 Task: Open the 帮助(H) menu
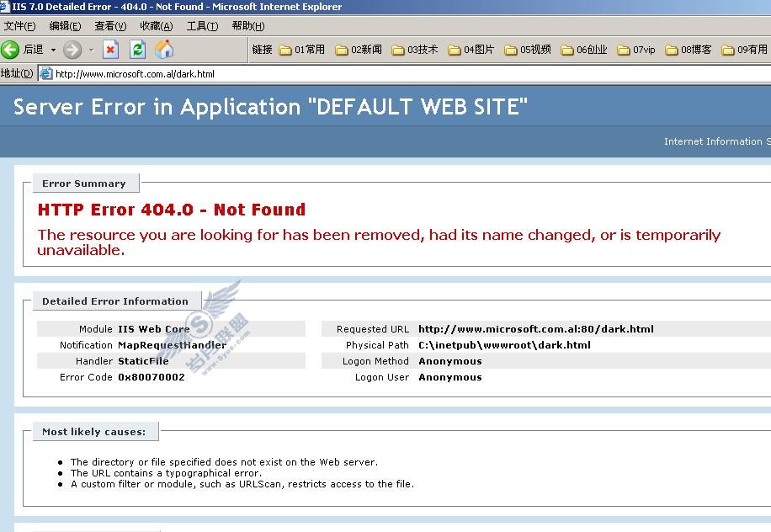coord(247,26)
